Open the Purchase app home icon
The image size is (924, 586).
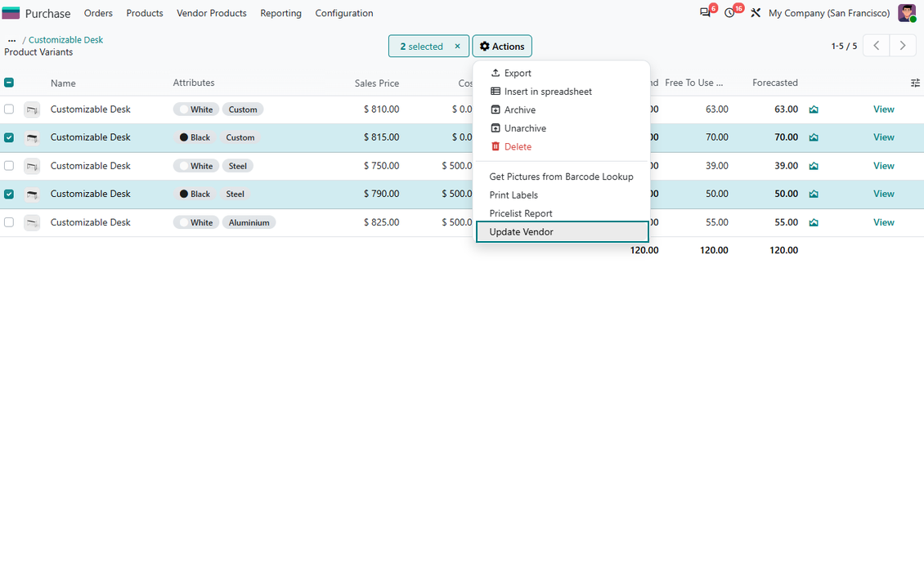(11, 13)
